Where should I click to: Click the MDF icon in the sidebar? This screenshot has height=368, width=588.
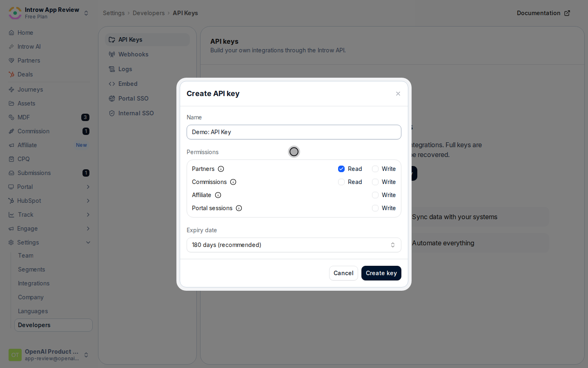pyautogui.click(x=11, y=117)
